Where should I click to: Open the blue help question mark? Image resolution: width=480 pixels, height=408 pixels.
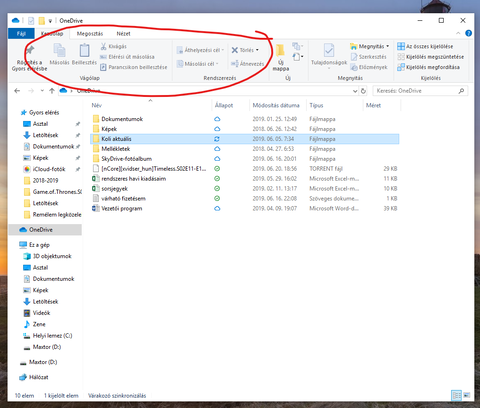point(468,33)
